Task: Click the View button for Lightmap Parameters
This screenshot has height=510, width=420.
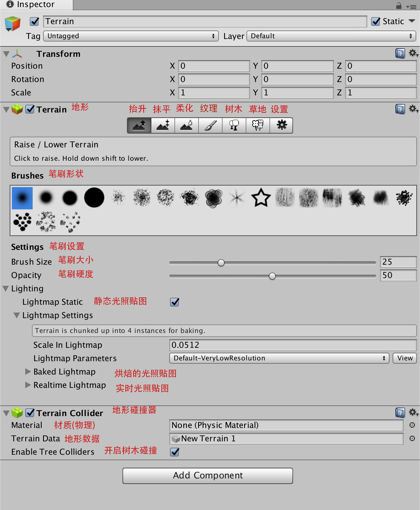Action: pyautogui.click(x=405, y=358)
